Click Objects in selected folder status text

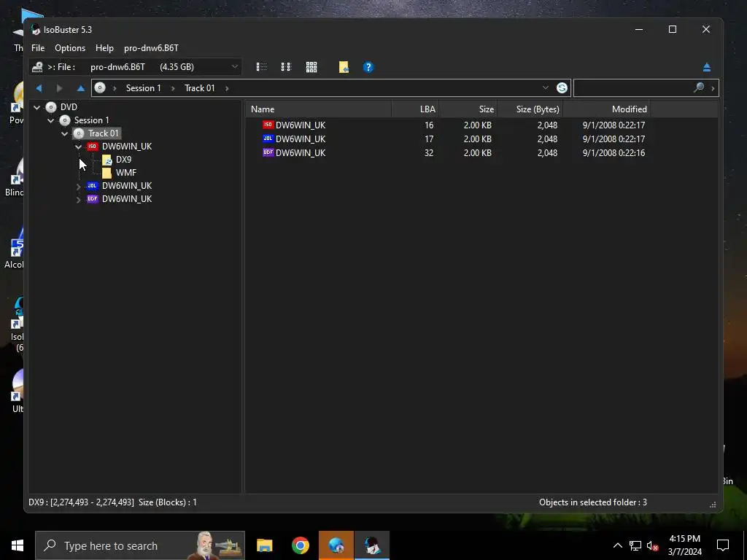coord(592,502)
